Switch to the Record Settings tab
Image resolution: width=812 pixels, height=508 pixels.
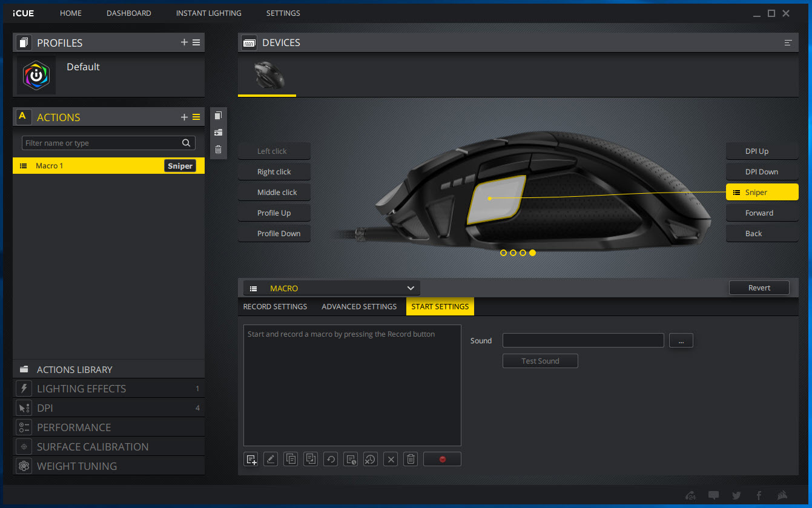(x=275, y=306)
